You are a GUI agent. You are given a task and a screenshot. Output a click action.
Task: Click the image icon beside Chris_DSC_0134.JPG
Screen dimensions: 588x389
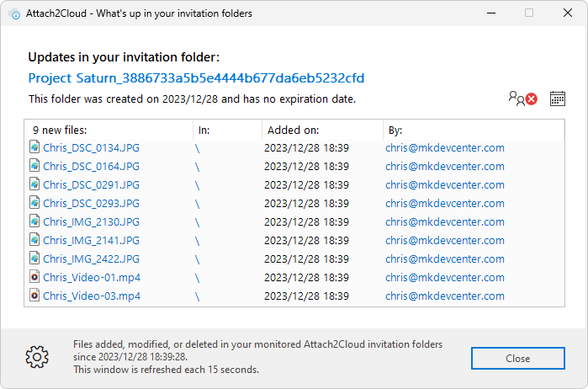click(x=34, y=147)
